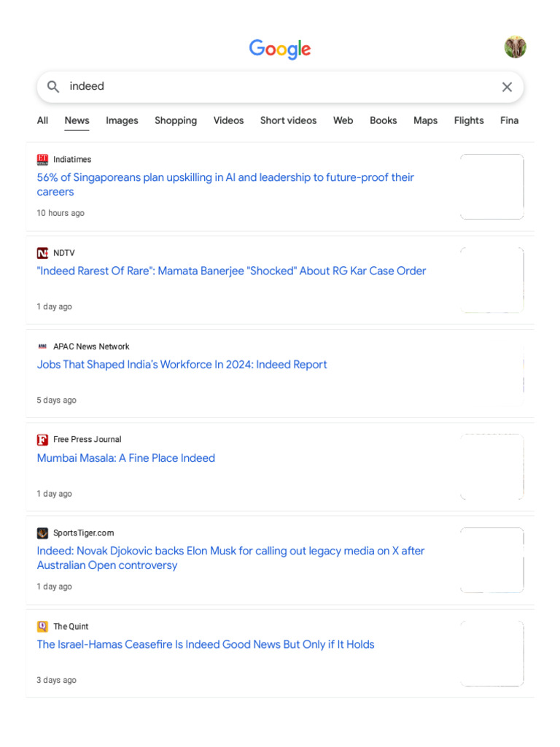Open Mumbai Masala: A Fine Place Indeed
Image resolution: width=560 pixels, height=747 pixels.
[125, 458]
